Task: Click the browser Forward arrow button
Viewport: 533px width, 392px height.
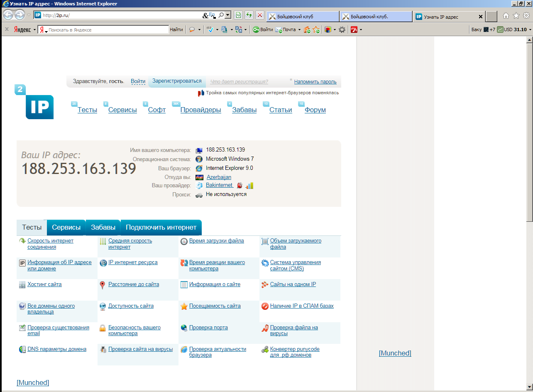Action: [x=20, y=15]
